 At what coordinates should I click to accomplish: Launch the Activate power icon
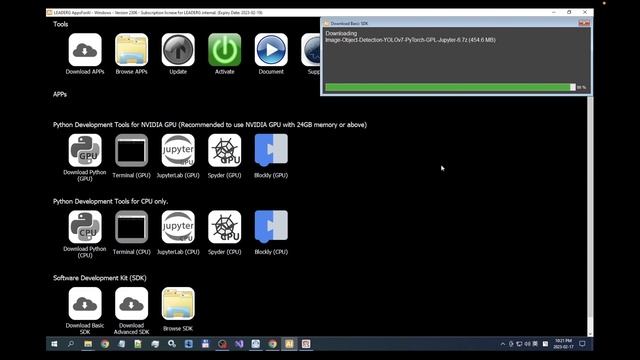[x=224, y=50]
